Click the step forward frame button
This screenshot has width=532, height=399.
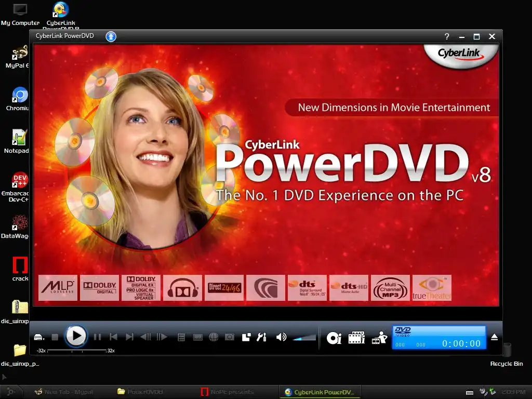162,337
